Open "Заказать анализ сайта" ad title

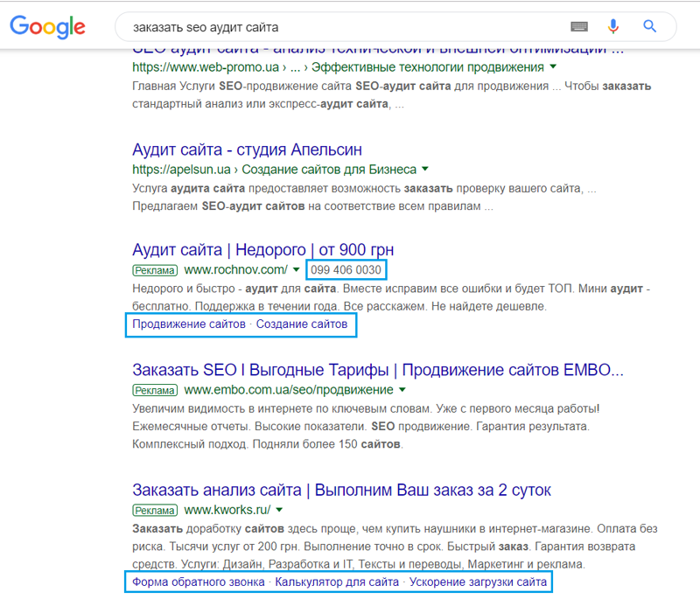[x=341, y=490]
